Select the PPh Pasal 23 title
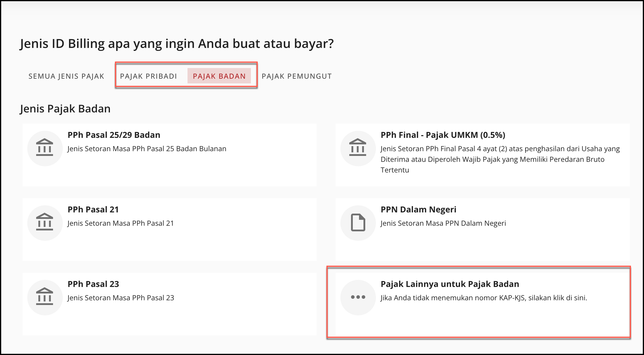The image size is (644, 355). (x=93, y=284)
